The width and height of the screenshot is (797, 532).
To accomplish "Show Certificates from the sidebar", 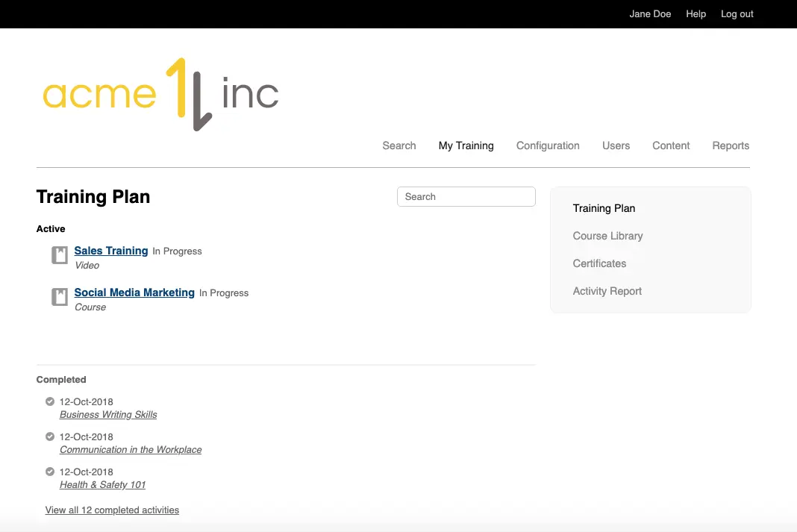I will pos(599,263).
